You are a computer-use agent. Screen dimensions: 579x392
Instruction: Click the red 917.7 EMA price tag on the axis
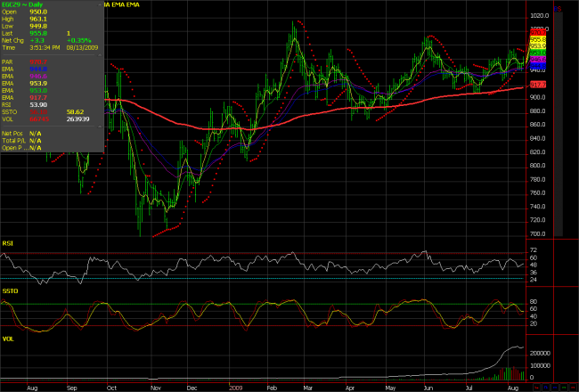point(538,85)
